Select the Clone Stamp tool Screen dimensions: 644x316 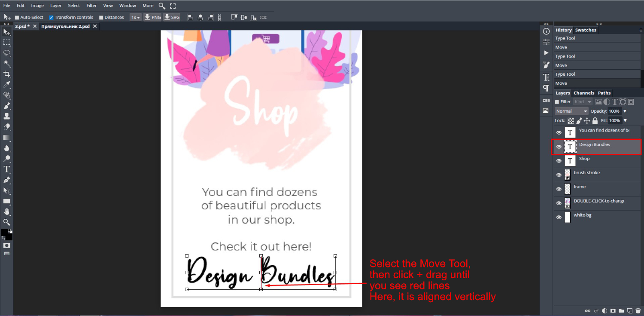coord(6,117)
